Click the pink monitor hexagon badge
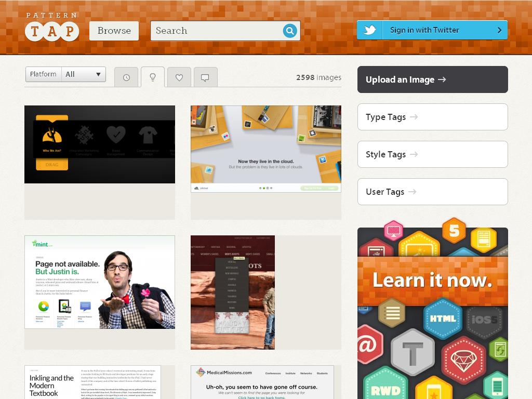Image resolution: width=532 pixels, height=399 pixels. point(394,231)
